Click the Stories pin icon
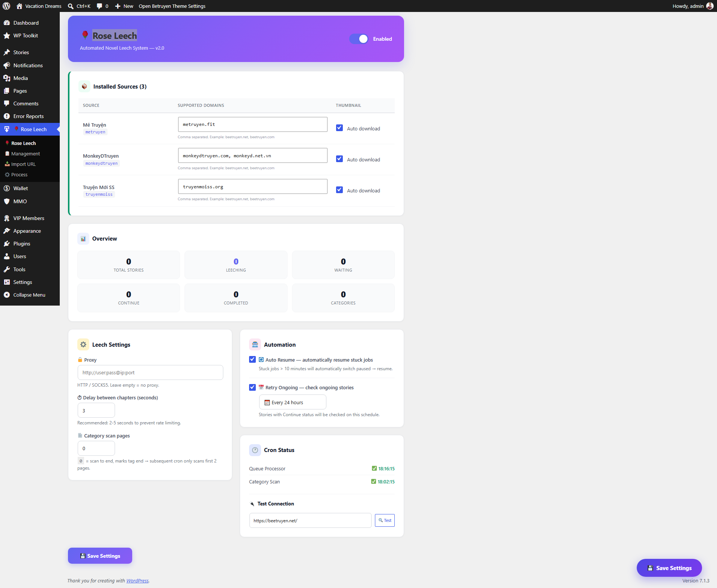 (7, 52)
